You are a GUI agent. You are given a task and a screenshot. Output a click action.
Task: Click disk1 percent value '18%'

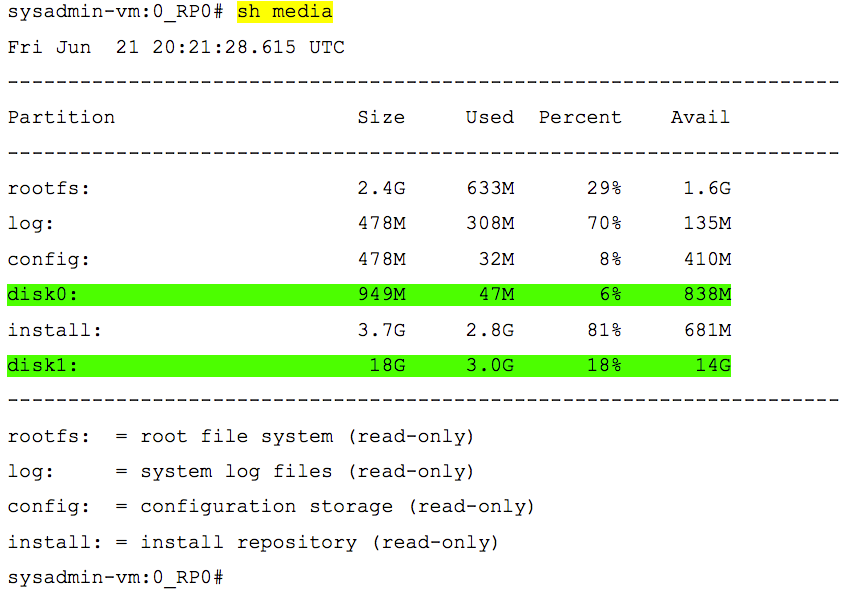[605, 365]
